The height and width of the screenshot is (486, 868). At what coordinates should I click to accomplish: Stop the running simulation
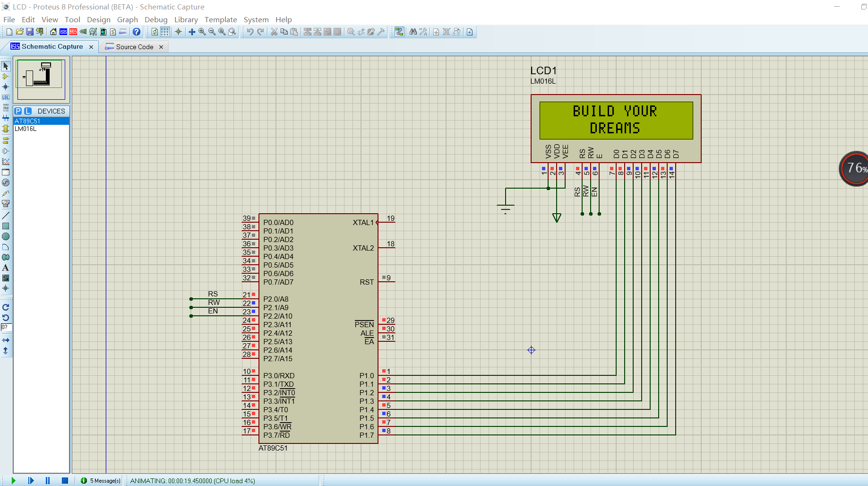click(x=65, y=480)
